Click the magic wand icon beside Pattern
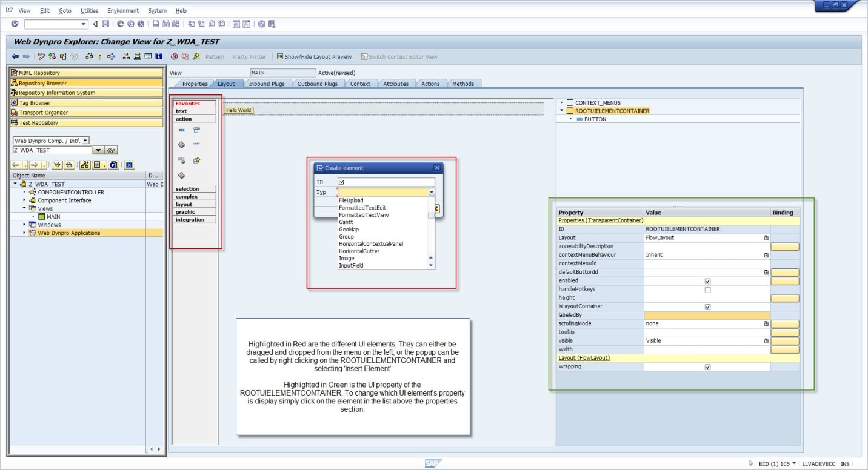The height and width of the screenshot is (470, 868). pyautogui.click(x=196, y=56)
